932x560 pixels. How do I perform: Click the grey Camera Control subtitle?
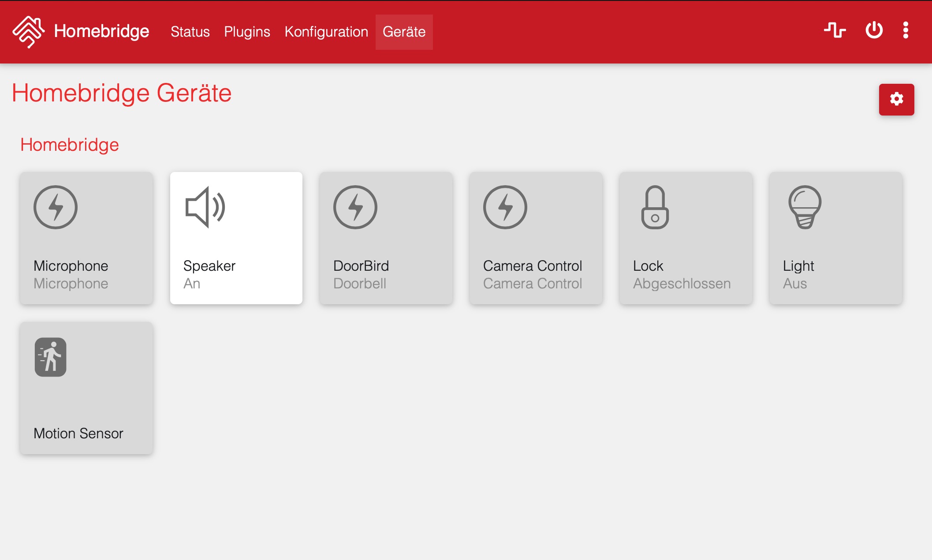[533, 284]
